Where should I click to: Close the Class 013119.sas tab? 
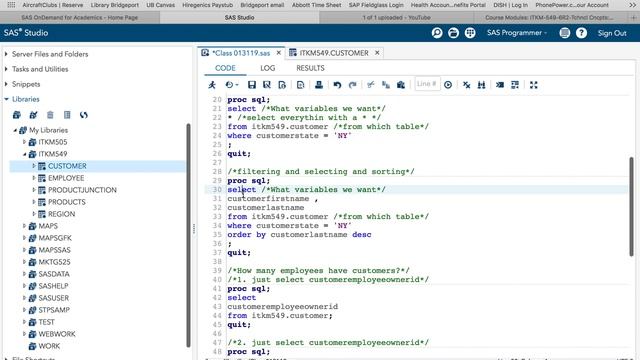(x=279, y=53)
